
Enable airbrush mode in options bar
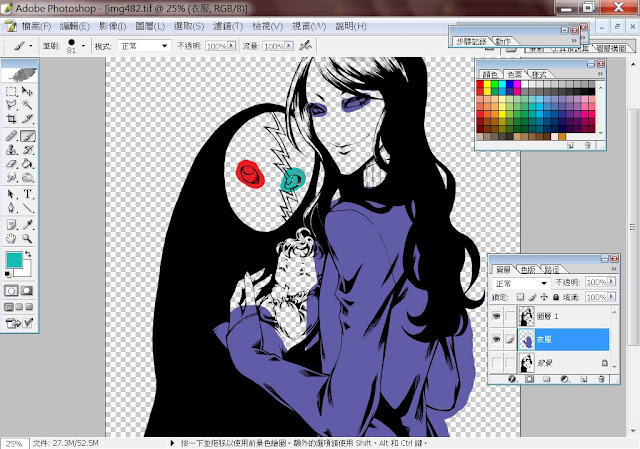tap(305, 46)
